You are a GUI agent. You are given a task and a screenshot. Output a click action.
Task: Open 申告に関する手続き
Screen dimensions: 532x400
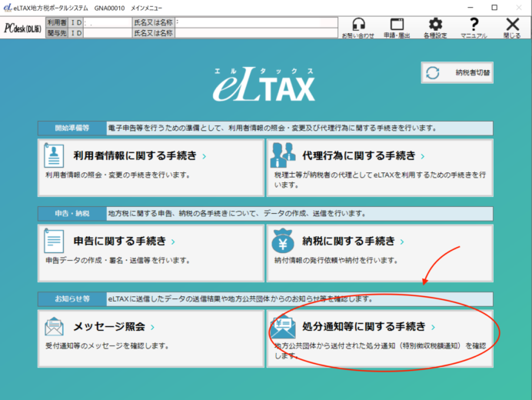pos(151,253)
